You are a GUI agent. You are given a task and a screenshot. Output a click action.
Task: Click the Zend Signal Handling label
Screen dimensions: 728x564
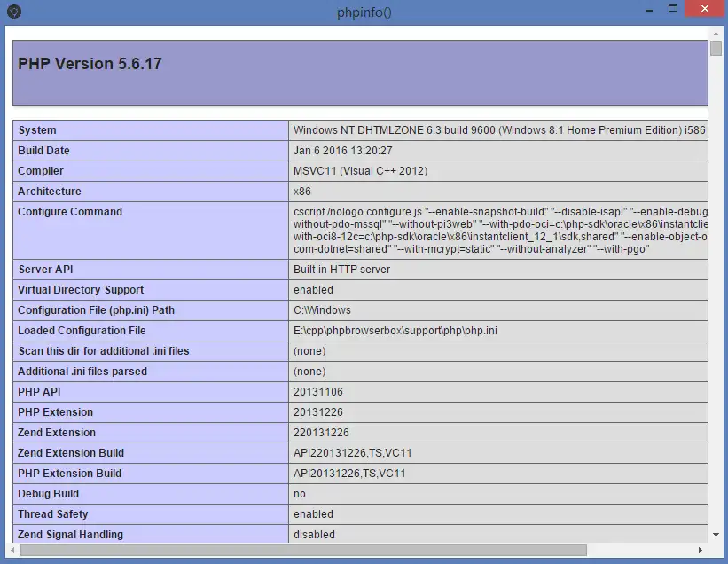(71, 535)
